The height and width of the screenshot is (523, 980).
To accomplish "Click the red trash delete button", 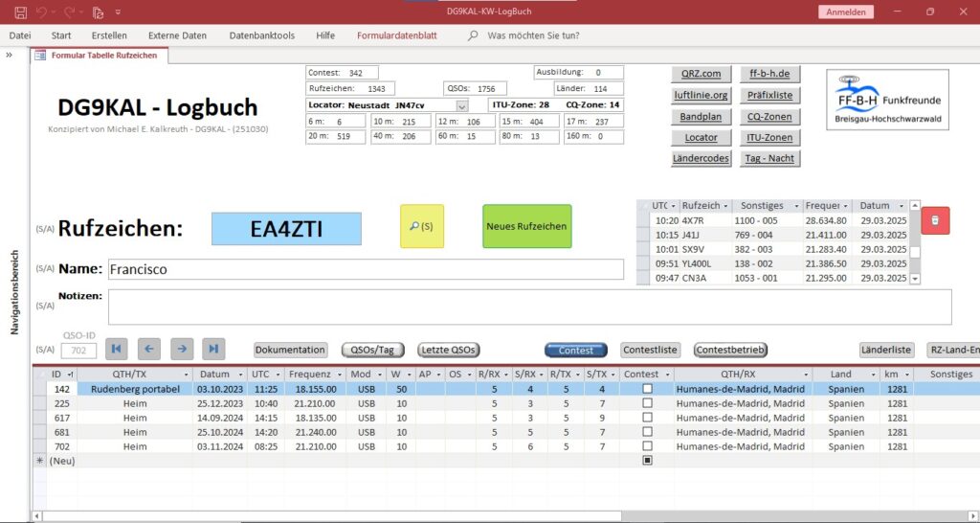I will 936,220.
